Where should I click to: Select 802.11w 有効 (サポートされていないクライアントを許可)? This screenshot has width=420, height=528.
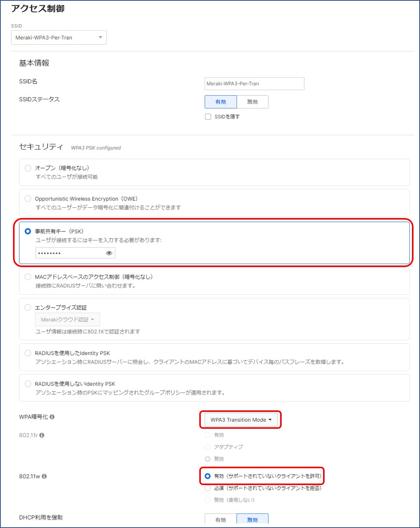coord(208,476)
